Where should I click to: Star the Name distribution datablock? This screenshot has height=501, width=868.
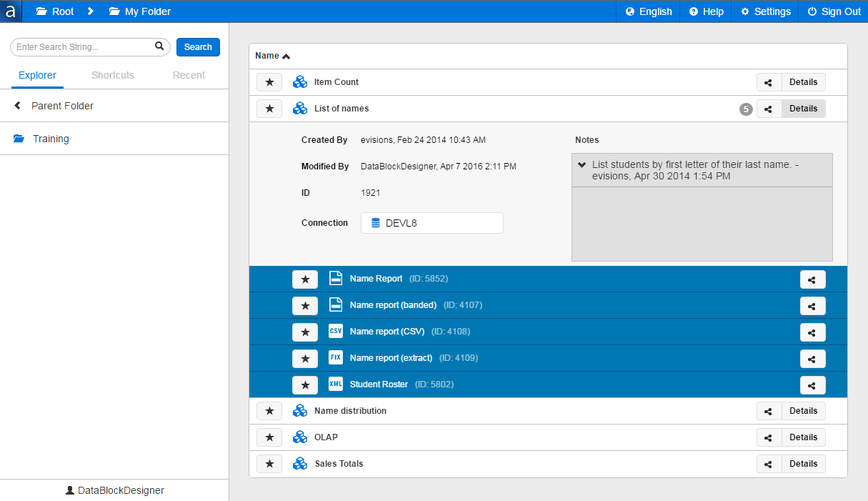click(x=269, y=411)
